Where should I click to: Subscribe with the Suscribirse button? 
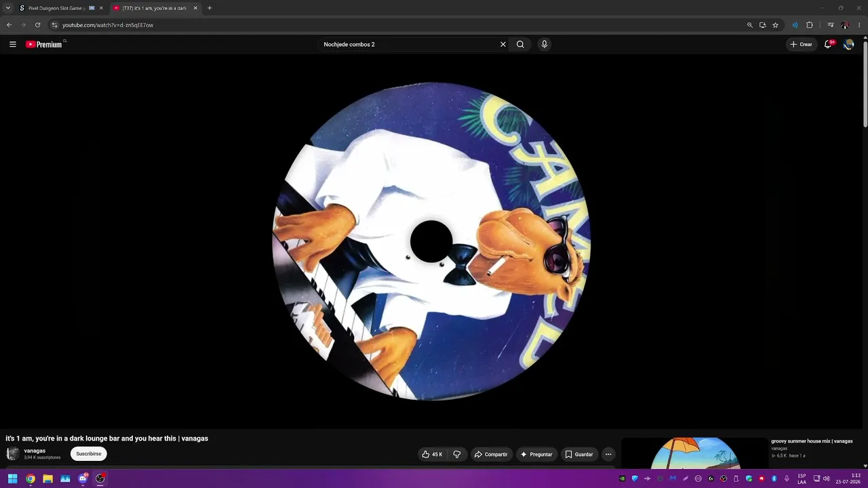89,453
